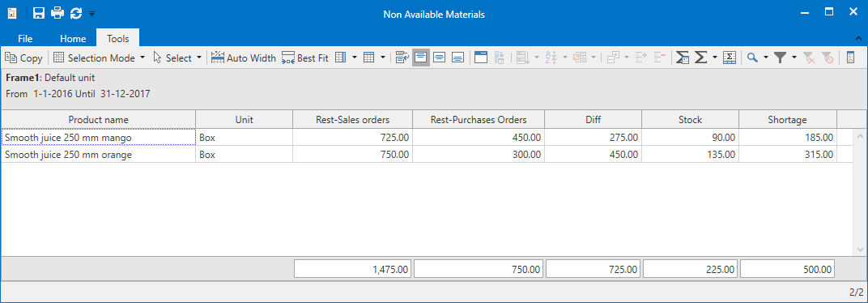
Task: Open the Sigma sum dropdown arrow
Action: click(x=715, y=58)
